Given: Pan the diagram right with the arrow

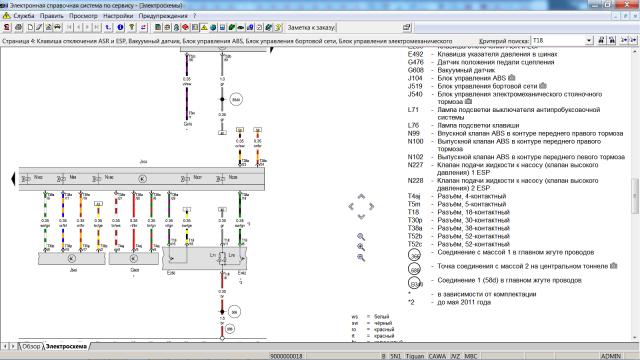Looking at the screenshot, I should (371, 207).
